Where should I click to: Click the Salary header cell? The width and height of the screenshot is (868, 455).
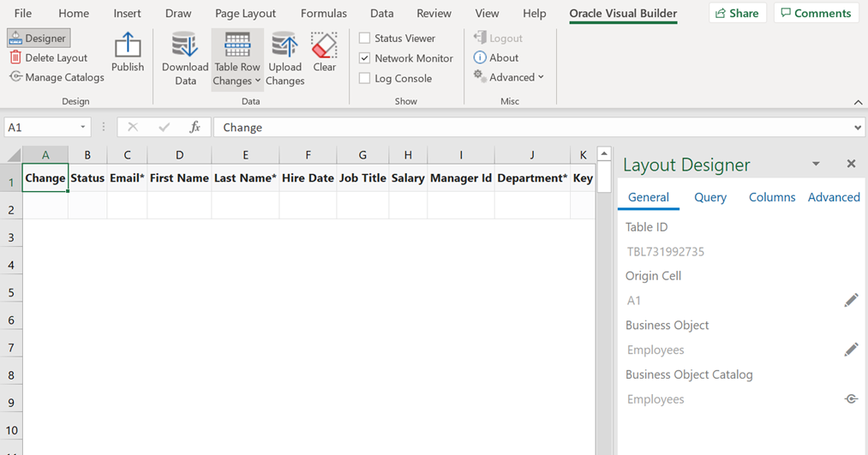point(408,177)
